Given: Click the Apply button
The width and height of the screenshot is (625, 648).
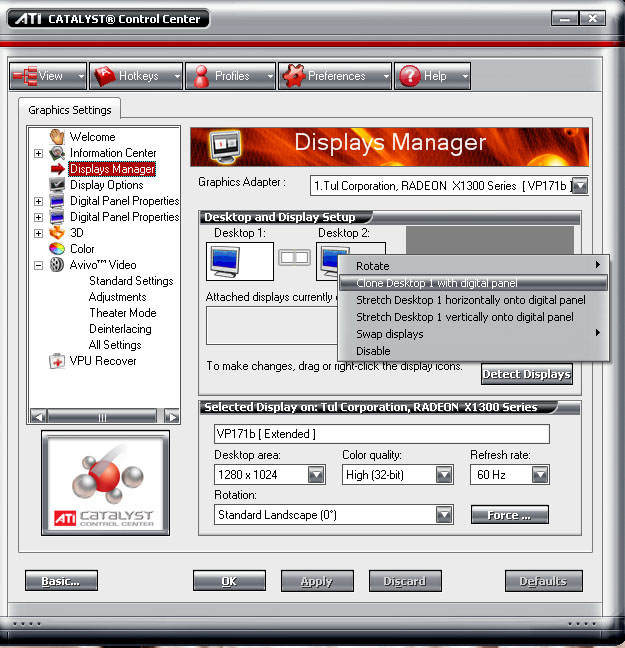Looking at the screenshot, I should [x=317, y=581].
